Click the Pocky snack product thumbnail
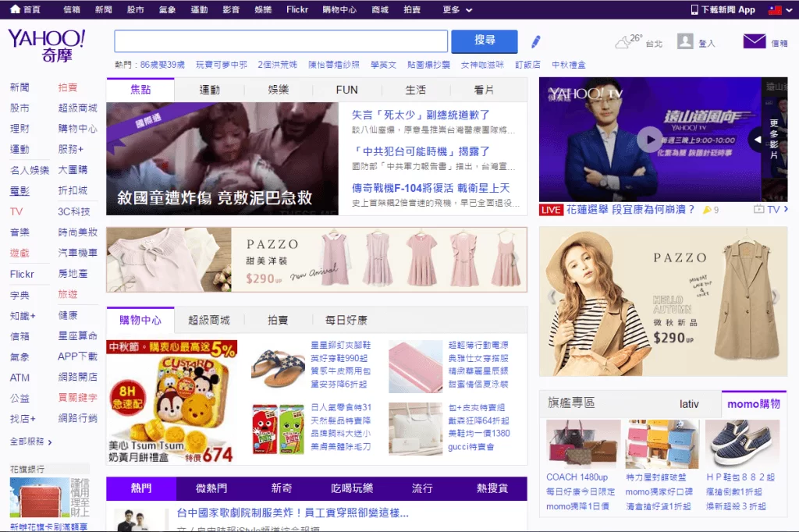Viewport: 799px width, 532px height. coord(279,428)
